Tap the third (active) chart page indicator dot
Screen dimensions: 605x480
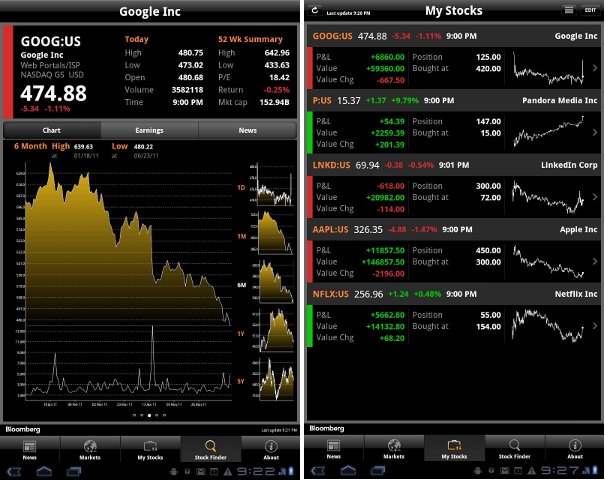click(x=149, y=416)
